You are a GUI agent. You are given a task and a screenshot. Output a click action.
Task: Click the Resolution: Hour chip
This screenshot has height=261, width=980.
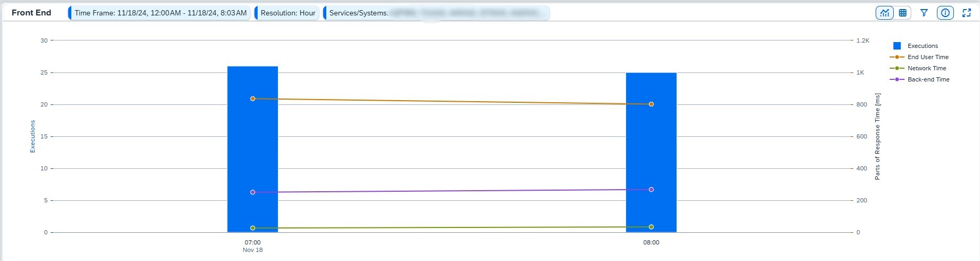(x=287, y=13)
